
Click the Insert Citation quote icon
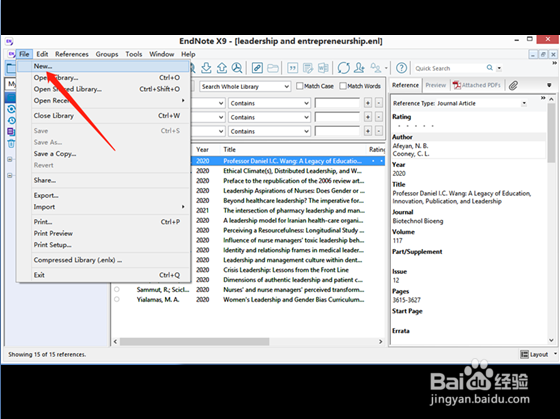pyautogui.click(x=292, y=68)
